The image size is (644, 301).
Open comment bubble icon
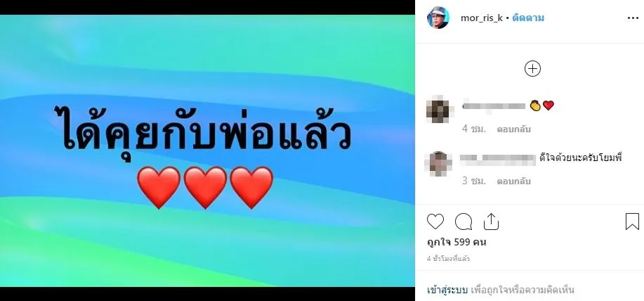(464, 222)
